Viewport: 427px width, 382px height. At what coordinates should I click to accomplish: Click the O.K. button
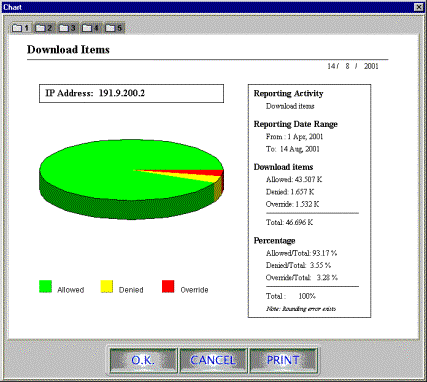click(x=143, y=360)
